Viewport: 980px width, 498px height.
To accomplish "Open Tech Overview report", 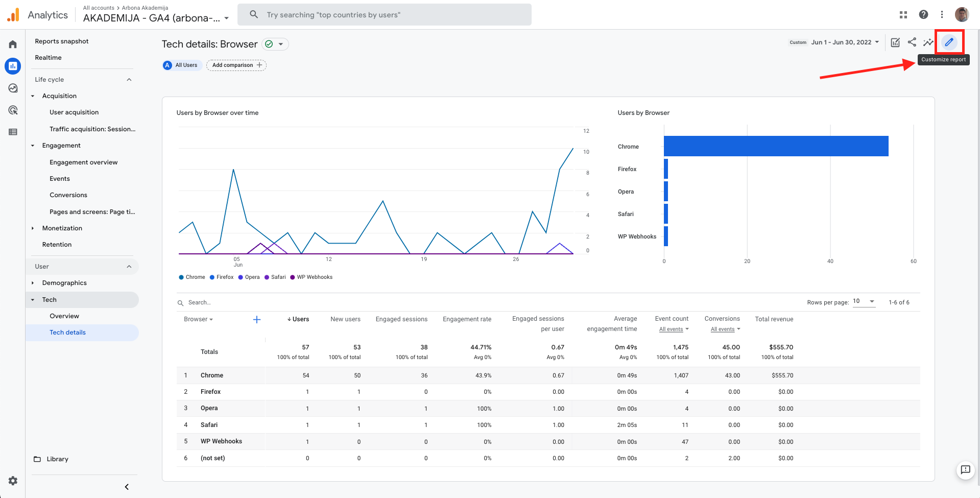I will coord(64,316).
